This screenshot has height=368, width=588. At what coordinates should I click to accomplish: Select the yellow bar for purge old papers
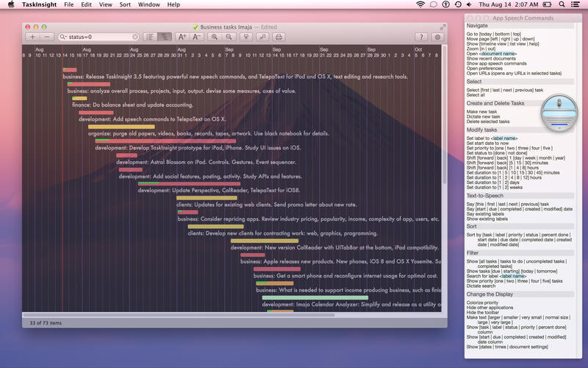(121, 127)
